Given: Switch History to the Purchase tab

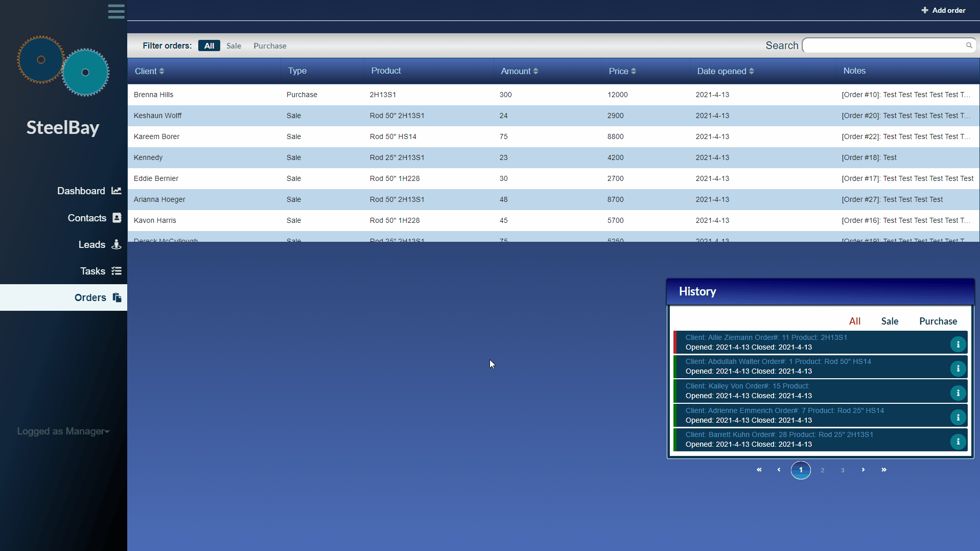Looking at the screenshot, I should 938,321.
